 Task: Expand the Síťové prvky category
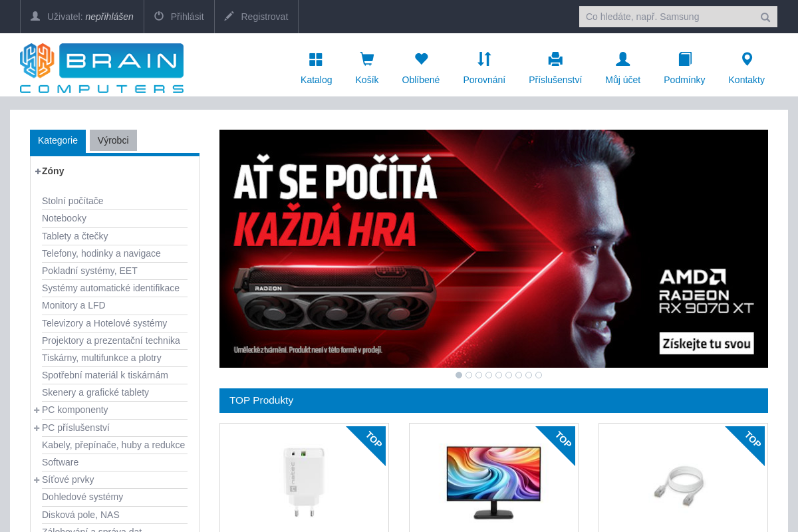pos(37,479)
